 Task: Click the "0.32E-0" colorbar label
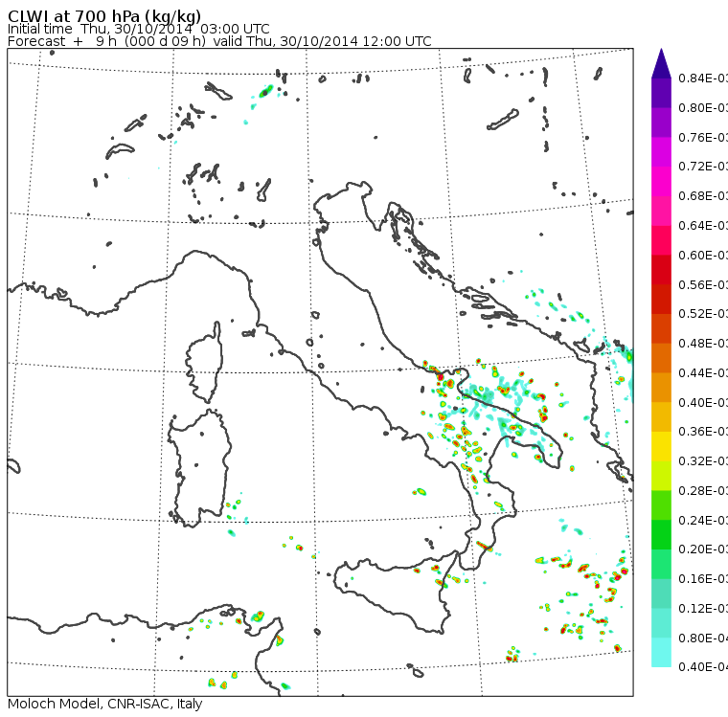(x=703, y=460)
